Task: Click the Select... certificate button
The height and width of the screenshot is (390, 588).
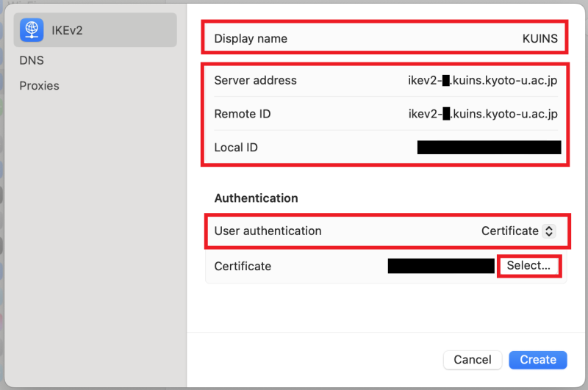Action: coord(528,266)
